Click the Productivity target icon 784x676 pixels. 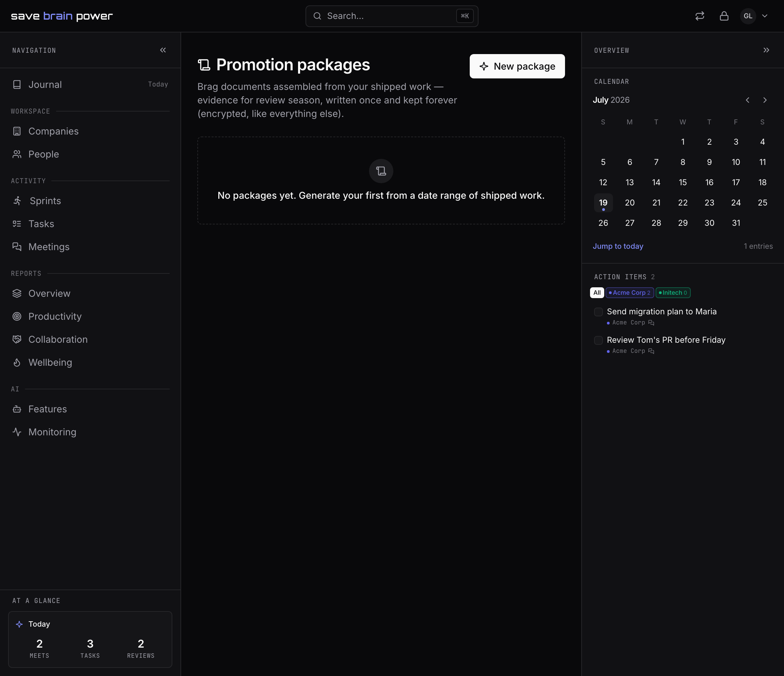click(x=17, y=316)
